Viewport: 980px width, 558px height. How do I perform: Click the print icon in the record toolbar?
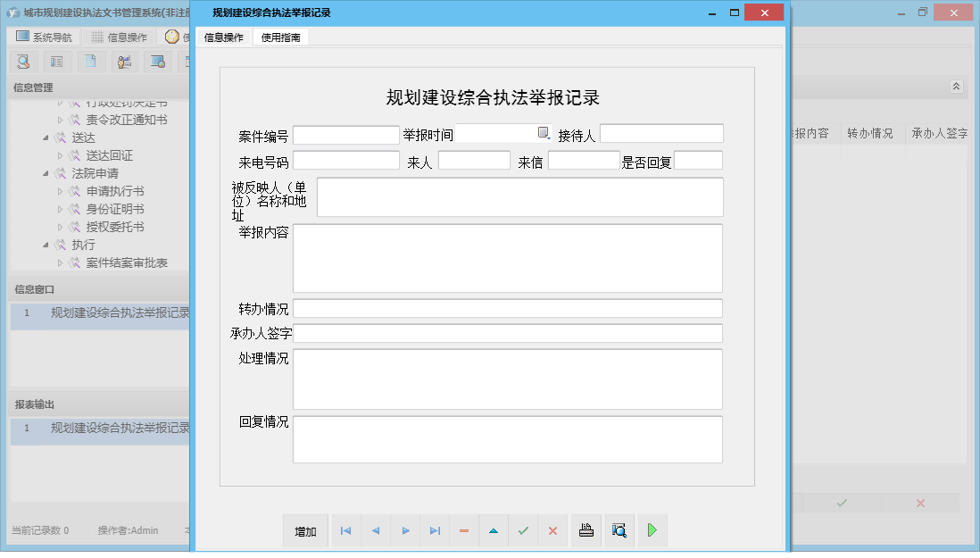[x=586, y=530]
